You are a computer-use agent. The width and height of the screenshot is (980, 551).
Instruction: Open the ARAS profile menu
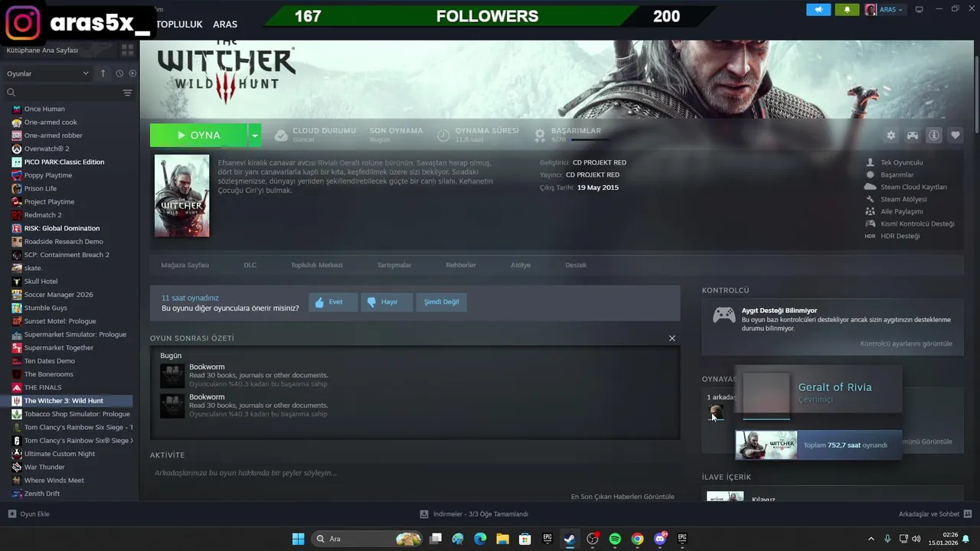click(x=225, y=24)
